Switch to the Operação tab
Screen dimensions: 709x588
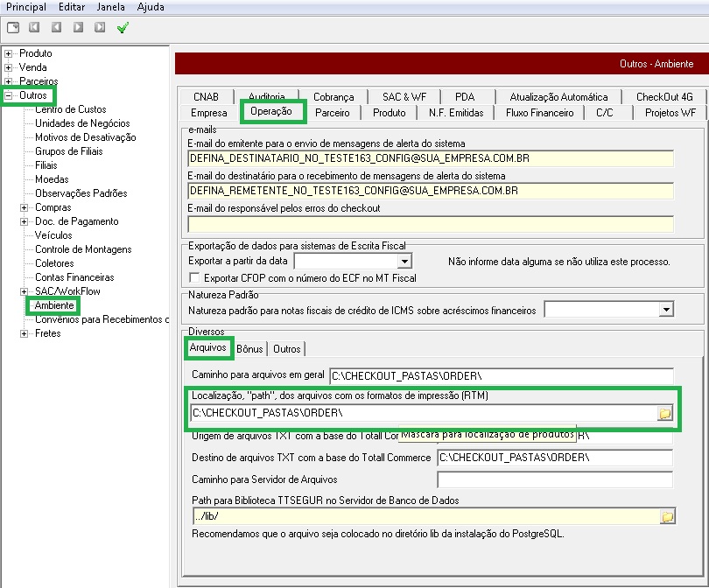tap(271, 111)
